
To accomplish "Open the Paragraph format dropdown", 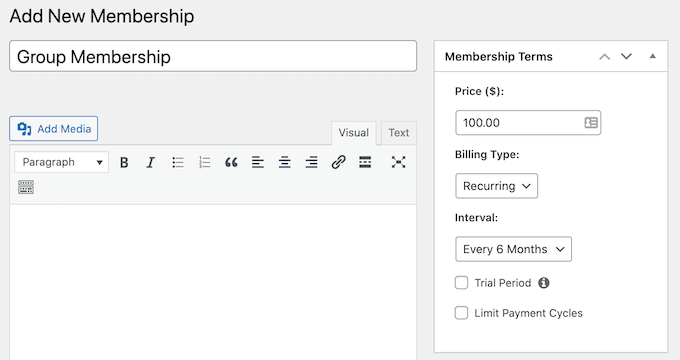I will tap(62, 162).
